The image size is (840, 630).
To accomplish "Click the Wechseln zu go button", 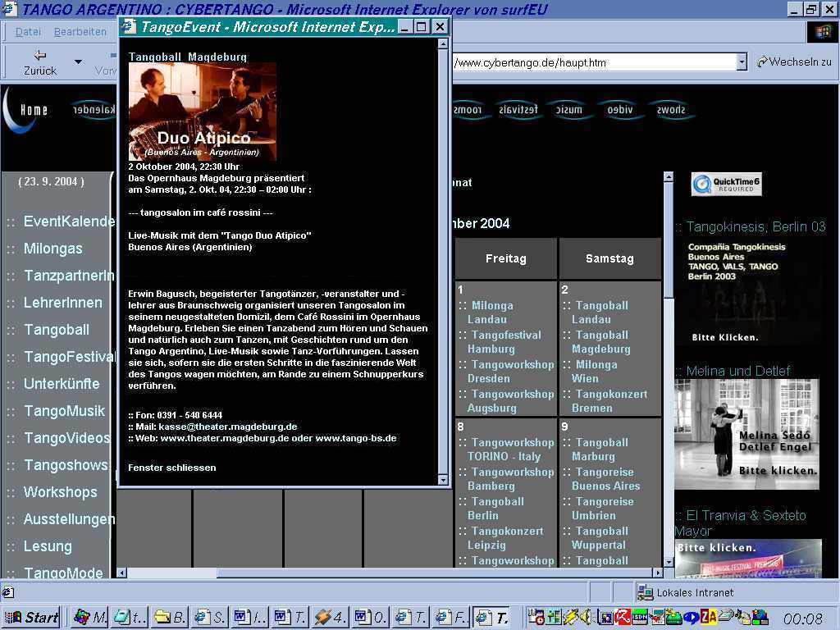I will click(x=794, y=62).
